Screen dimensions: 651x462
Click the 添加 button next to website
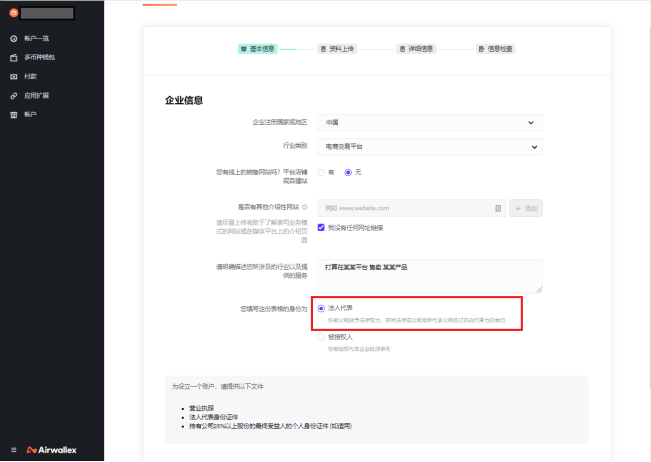tap(526, 208)
